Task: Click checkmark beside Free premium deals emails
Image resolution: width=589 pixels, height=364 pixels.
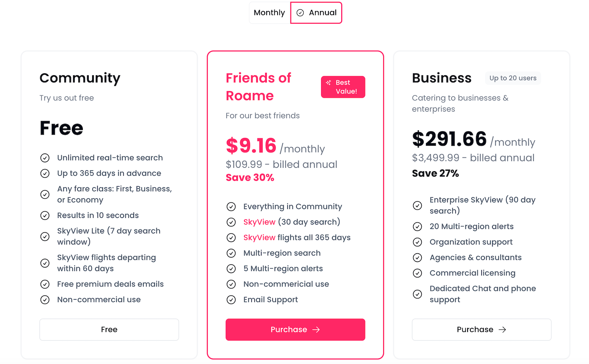Action: point(45,284)
